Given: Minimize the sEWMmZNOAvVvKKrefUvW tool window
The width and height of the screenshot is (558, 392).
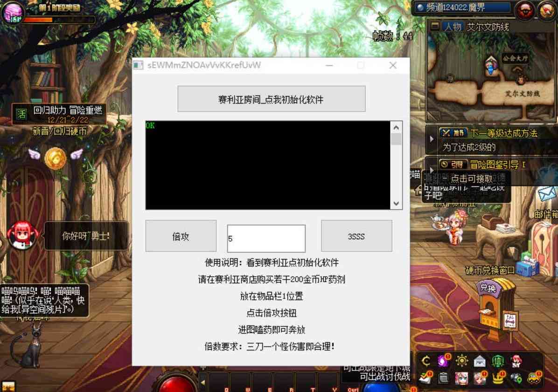Looking at the screenshot, I should point(329,65).
